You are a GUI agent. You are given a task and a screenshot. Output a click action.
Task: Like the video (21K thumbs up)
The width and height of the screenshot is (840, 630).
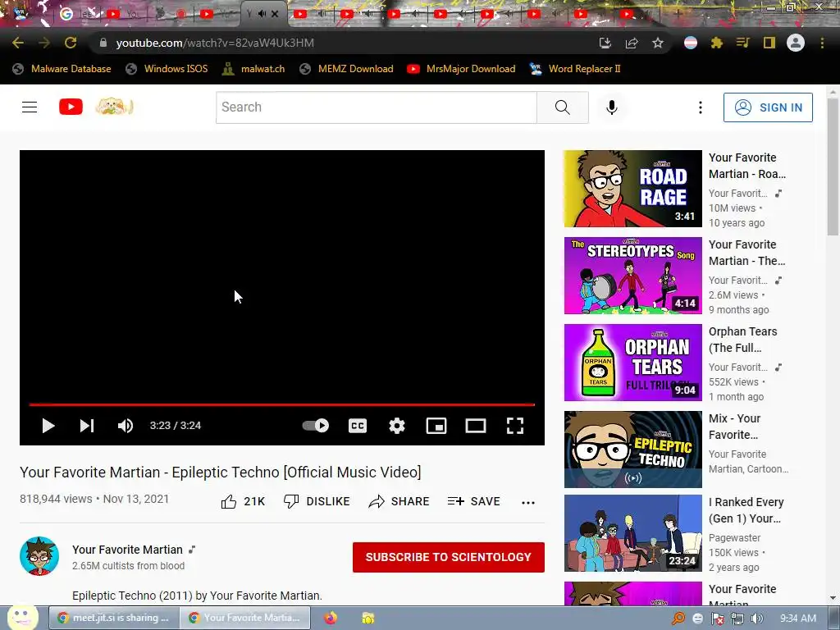point(243,501)
